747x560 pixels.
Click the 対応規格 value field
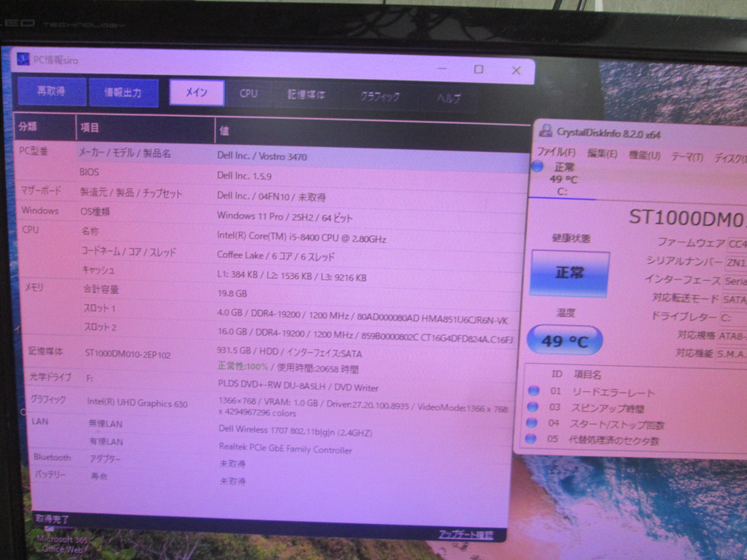click(x=732, y=336)
